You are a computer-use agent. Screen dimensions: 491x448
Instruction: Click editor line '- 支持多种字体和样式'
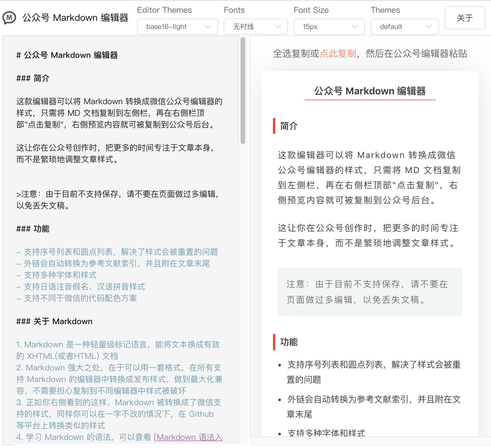tap(56, 275)
